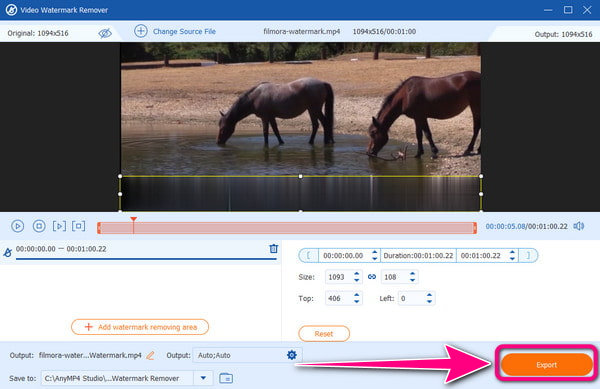Click the top-center handle of watermark selection

[300, 176]
